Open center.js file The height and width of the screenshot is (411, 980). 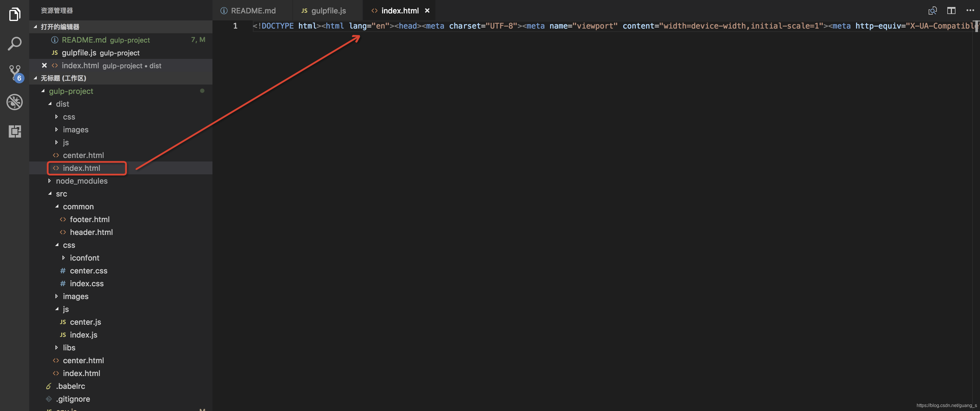(x=121, y=322)
